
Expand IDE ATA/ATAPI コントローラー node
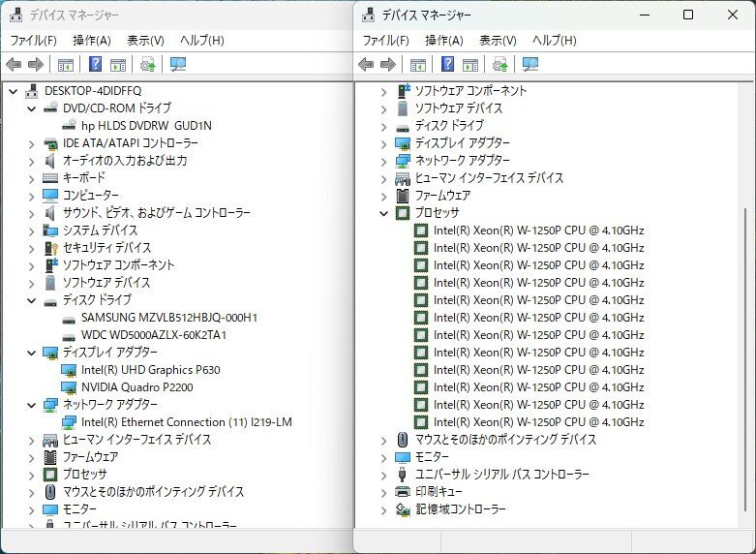[x=31, y=143]
